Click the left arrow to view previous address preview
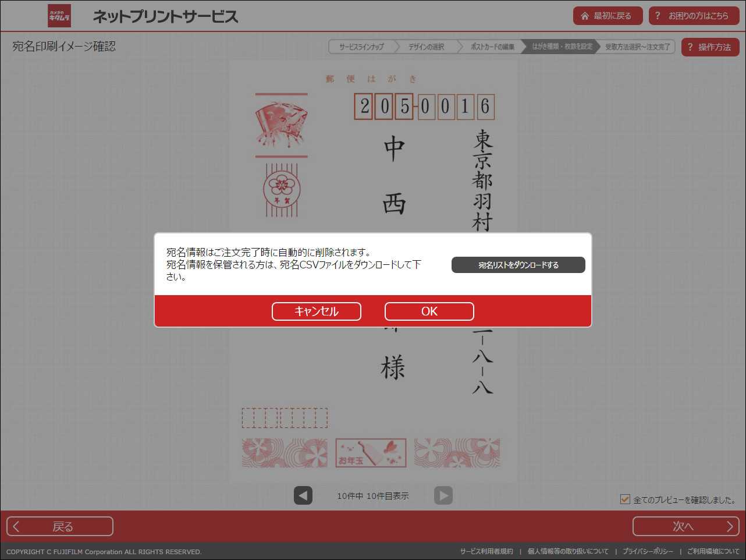746x560 pixels. (x=303, y=495)
